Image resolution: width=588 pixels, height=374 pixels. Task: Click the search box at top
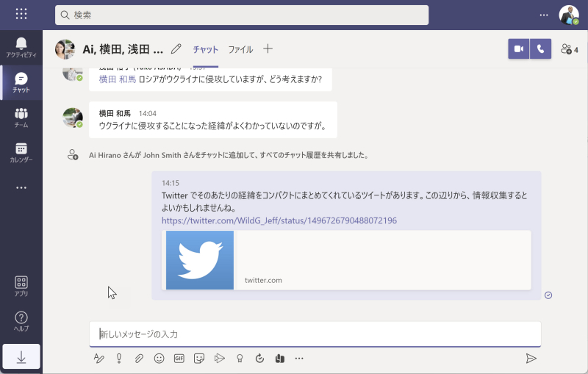click(x=242, y=15)
